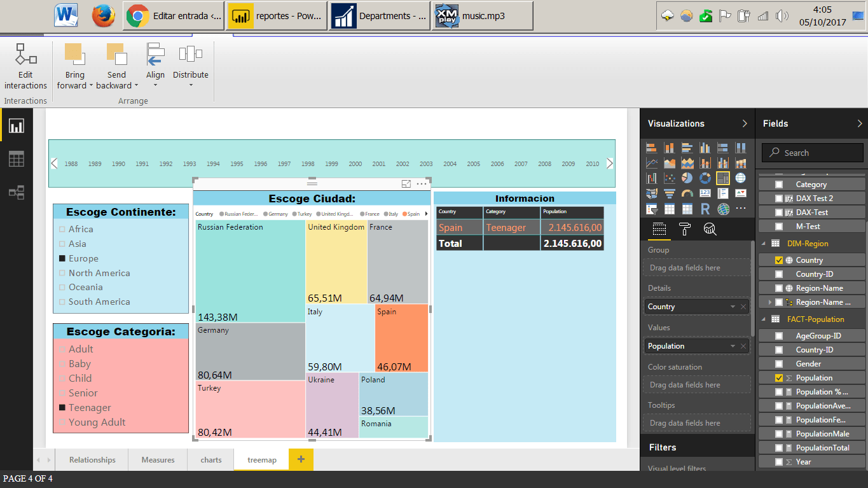Switch to the Measures page tab
The height and width of the screenshot is (488, 868).
[158, 460]
